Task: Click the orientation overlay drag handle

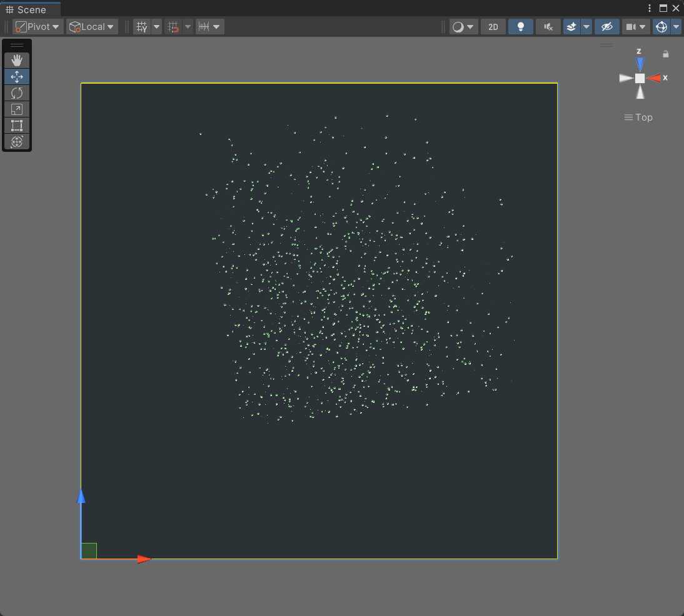Action: coord(606,45)
